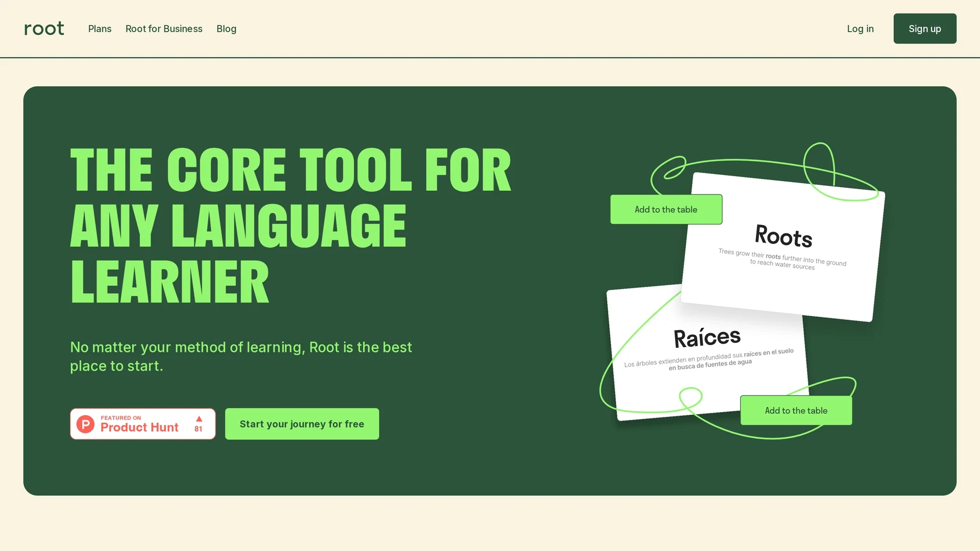Open the Featured on Product Hunt badge
This screenshot has height=551, width=980.
142,423
